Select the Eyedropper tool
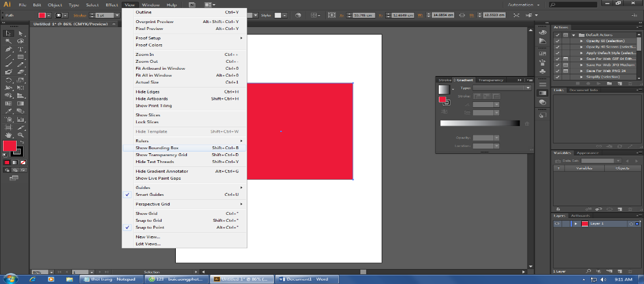The width and height of the screenshot is (644, 284). (x=8, y=111)
